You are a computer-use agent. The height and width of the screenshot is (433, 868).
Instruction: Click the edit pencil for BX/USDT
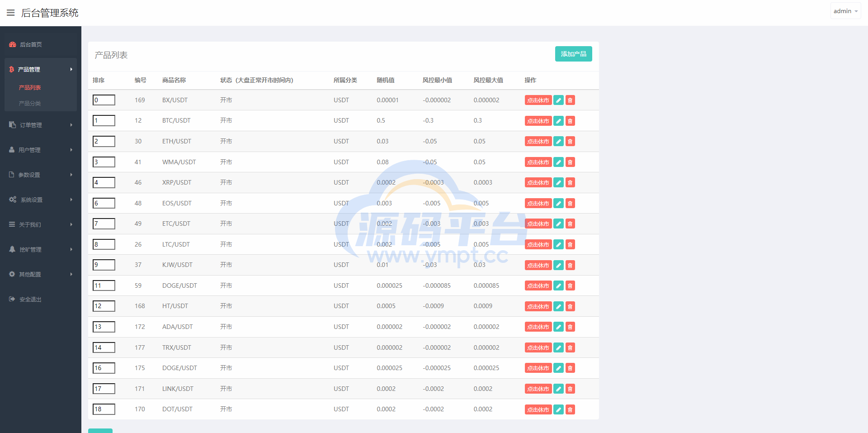(x=559, y=100)
